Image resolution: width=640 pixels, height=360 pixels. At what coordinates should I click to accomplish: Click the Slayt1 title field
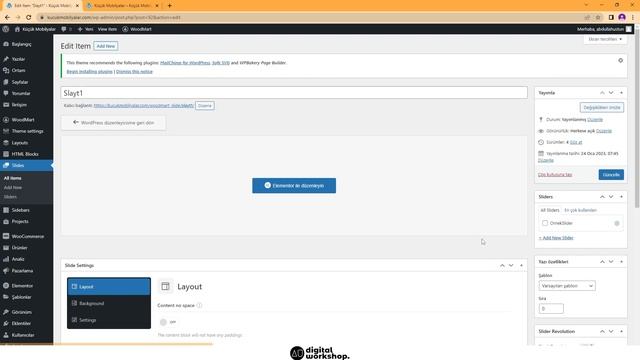point(294,93)
